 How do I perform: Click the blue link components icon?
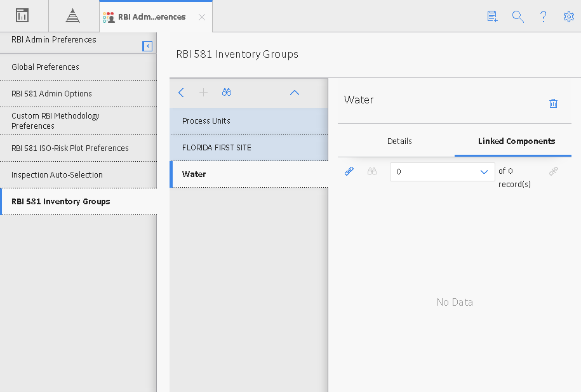[x=349, y=171]
